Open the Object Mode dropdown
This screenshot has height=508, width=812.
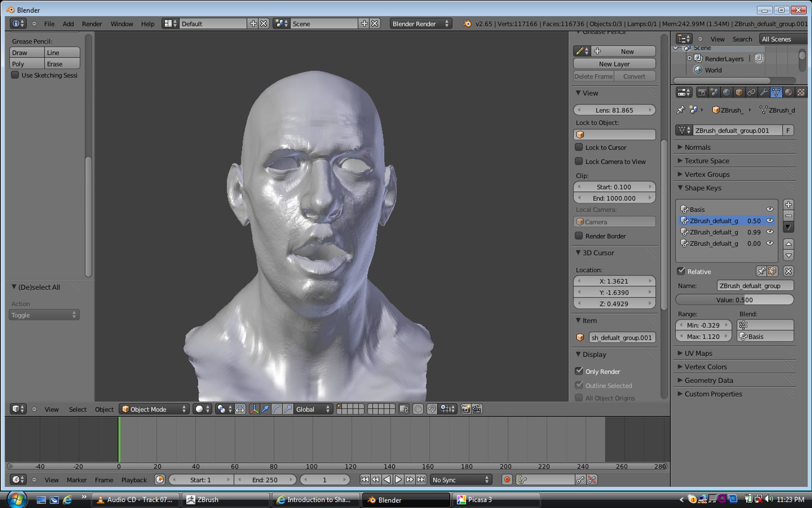coord(154,409)
